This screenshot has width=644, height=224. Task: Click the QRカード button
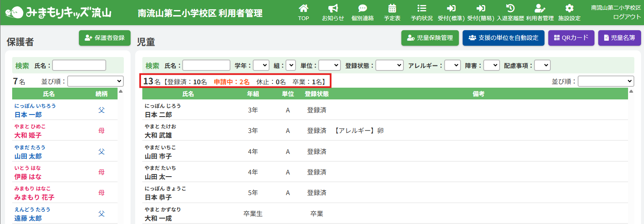(571, 38)
